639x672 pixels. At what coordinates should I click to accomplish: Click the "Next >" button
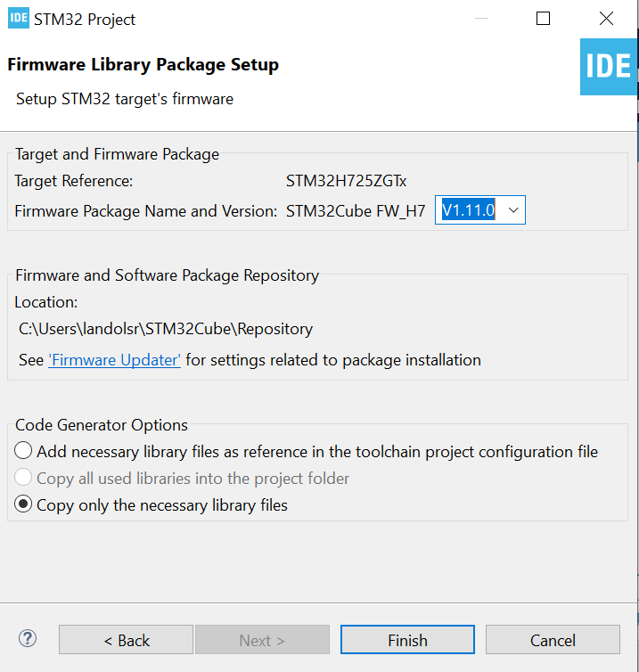(262, 640)
